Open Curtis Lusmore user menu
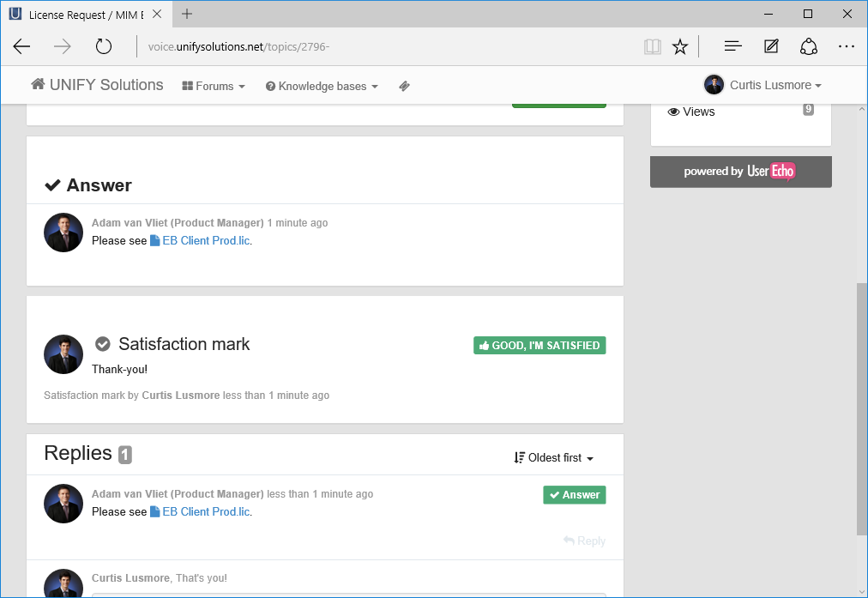868x598 pixels. point(775,85)
